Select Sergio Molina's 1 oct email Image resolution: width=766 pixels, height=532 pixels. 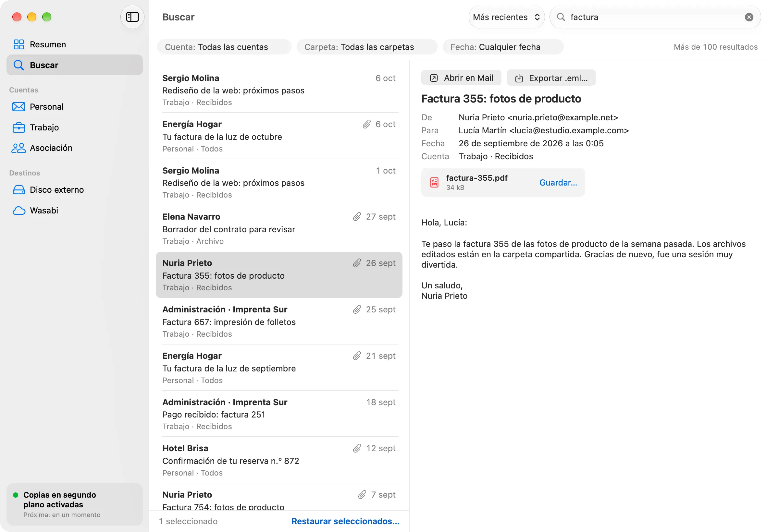click(279, 182)
